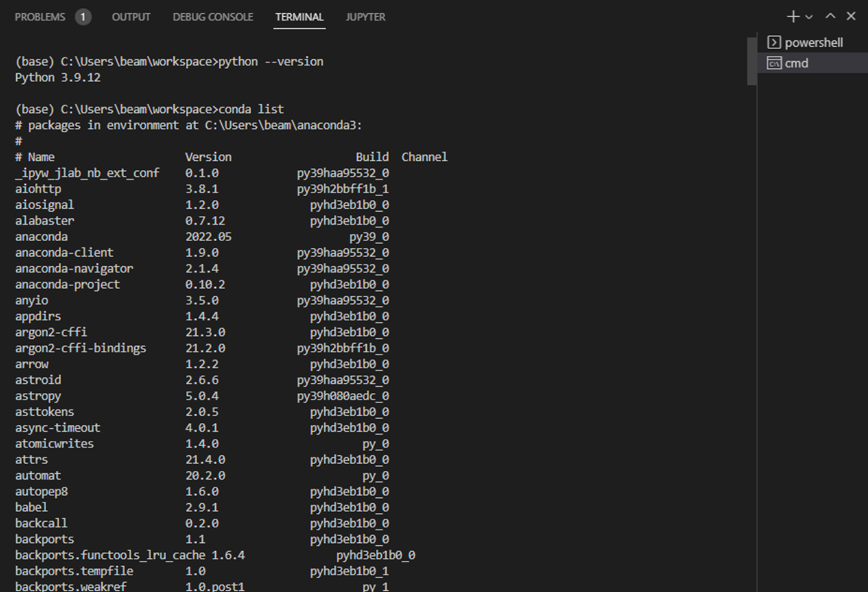Click the 'backports.functools_lru_cache' package name

110,555
